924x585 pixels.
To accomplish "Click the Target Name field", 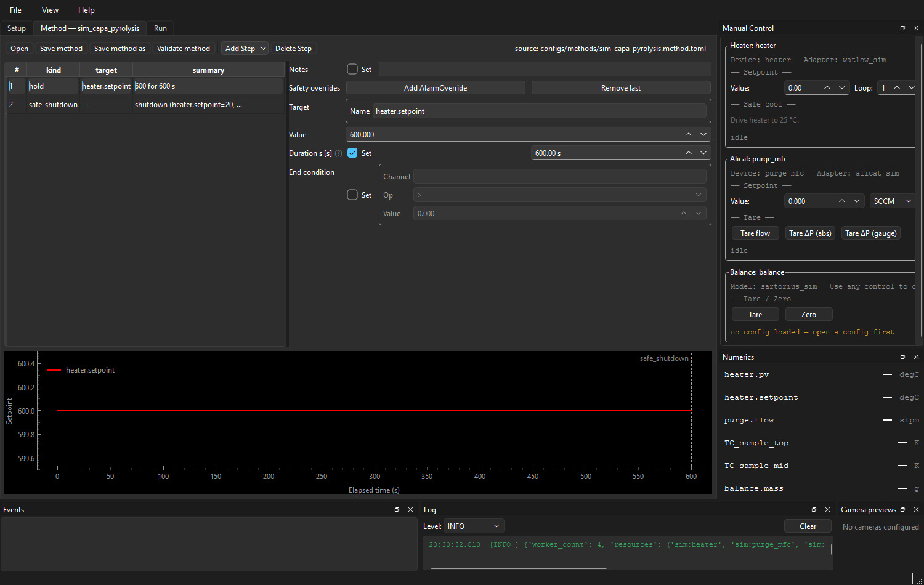I will pyautogui.click(x=540, y=111).
